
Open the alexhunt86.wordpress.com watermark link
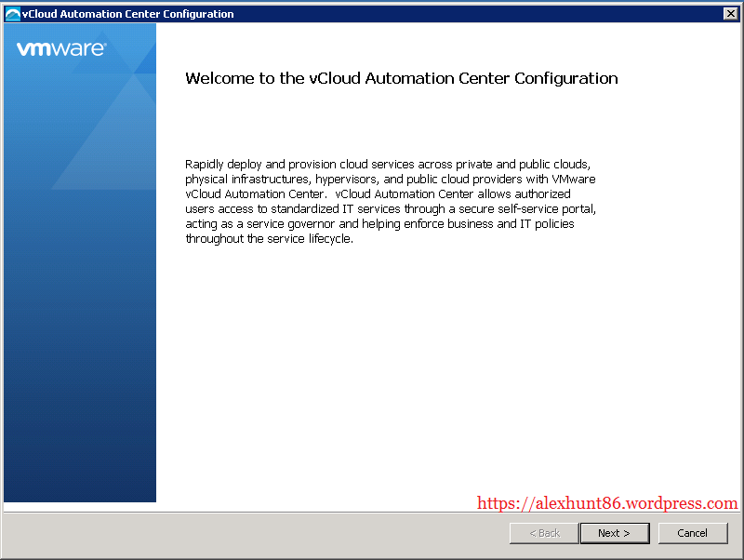click(607, 503)
